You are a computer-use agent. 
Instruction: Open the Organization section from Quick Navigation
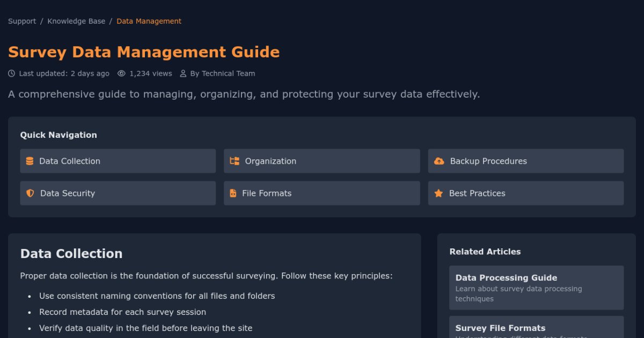pyautogui.click(x=321, y=160)
